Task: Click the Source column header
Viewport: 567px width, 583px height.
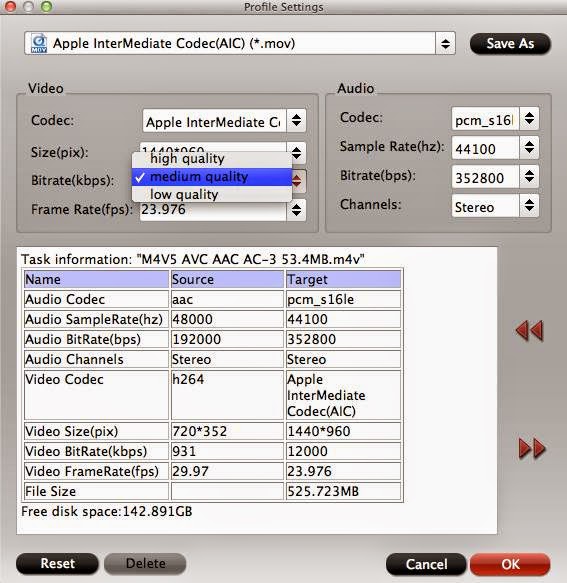Action: pos(227,279)
